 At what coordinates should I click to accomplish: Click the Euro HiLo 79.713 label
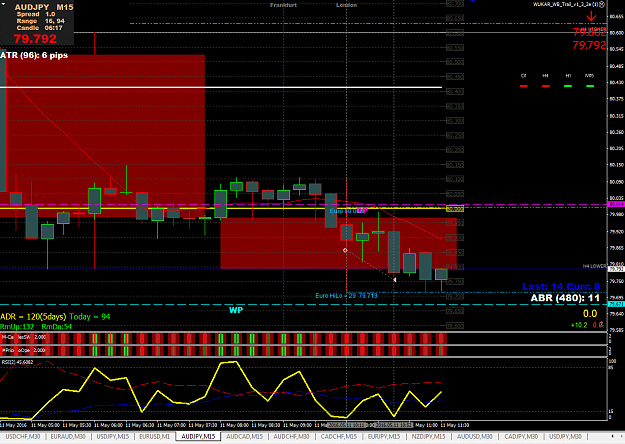(x=346, y=296)
